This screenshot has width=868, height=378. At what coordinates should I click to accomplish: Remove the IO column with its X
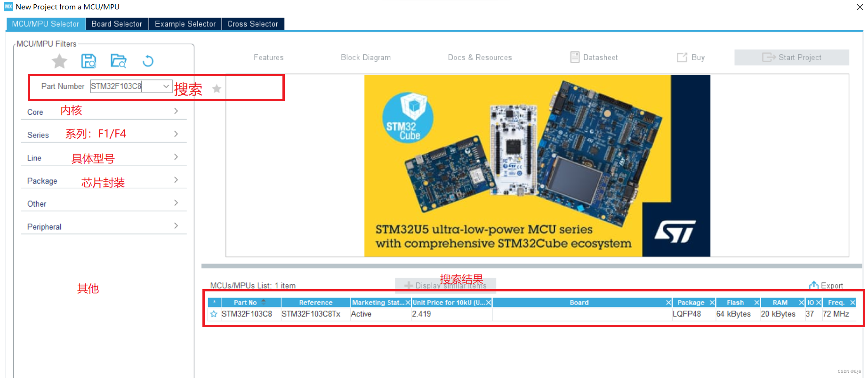[819, 303]
